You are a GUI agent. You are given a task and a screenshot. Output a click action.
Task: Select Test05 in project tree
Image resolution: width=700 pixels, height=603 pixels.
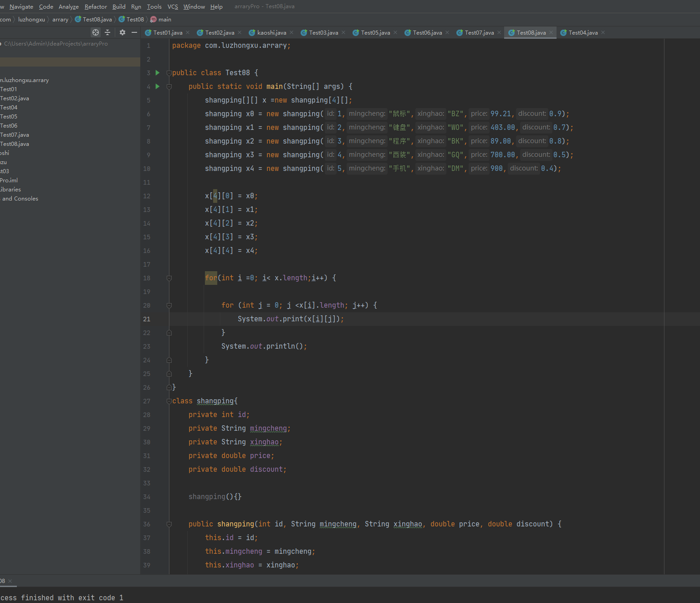pyautogui.click(x=9, y=116)
